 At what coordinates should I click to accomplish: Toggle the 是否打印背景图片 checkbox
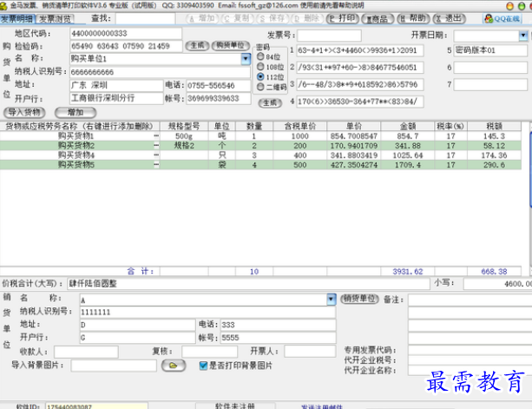204,366
